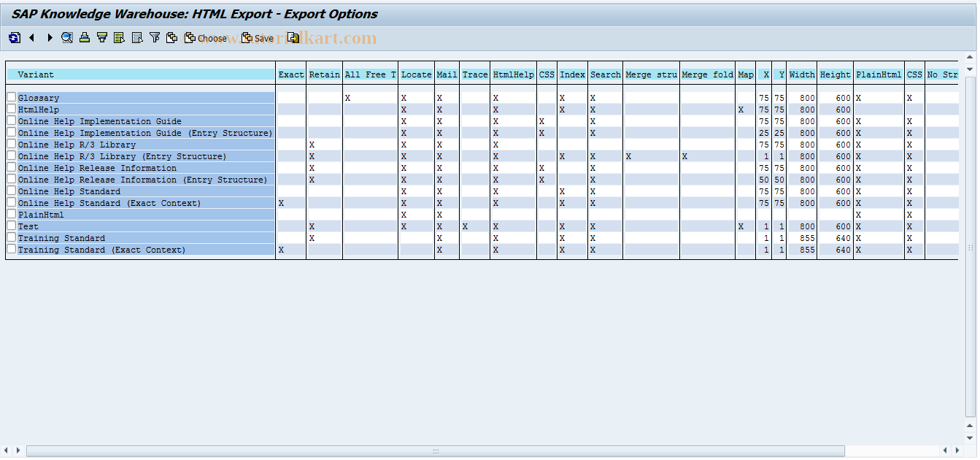The height and width of the screenshot is (460, 980).
Task: Select the Glossary variant name
Action: coord(39,98)
